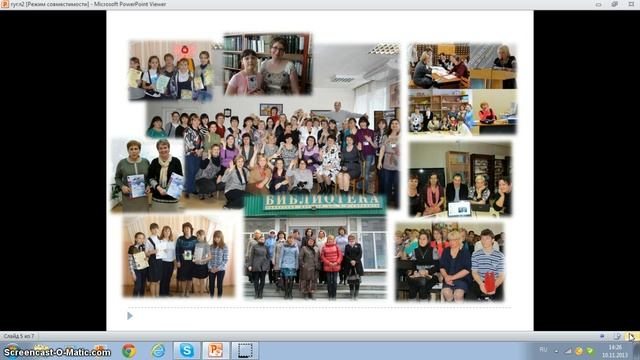The image size is (640, 360).
Task: Go to previous slide in status bar
Action: pyautogui.click(x=602, y=336)
